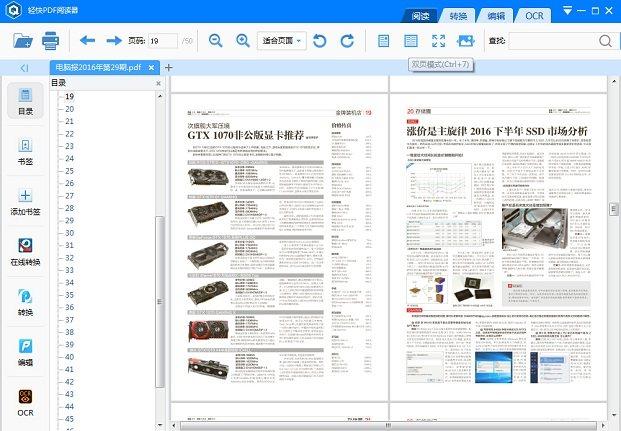Switch to the OCR top tab
The width and height of the screenshot is (621, 431).
point(534,15)
